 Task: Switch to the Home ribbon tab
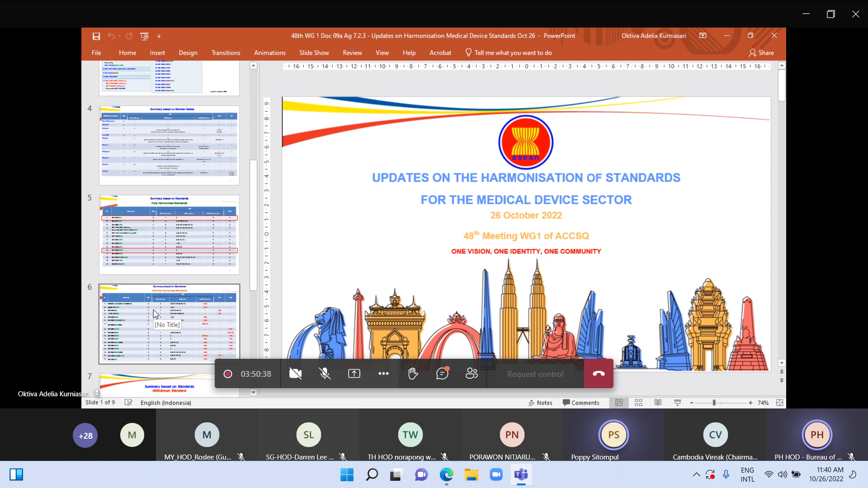(x=127, y=53)
